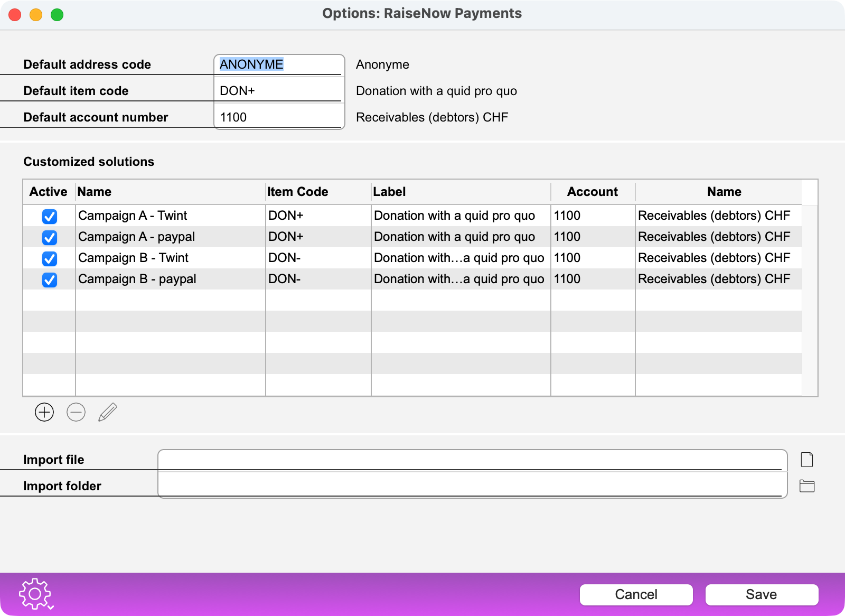Edit selected solution with pencil icon
Screen dimensions: 845x616
coord(108,412)
